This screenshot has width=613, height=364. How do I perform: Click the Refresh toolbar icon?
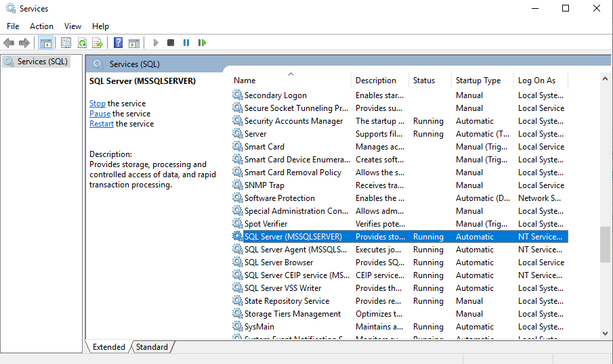[x=82, y=43]
